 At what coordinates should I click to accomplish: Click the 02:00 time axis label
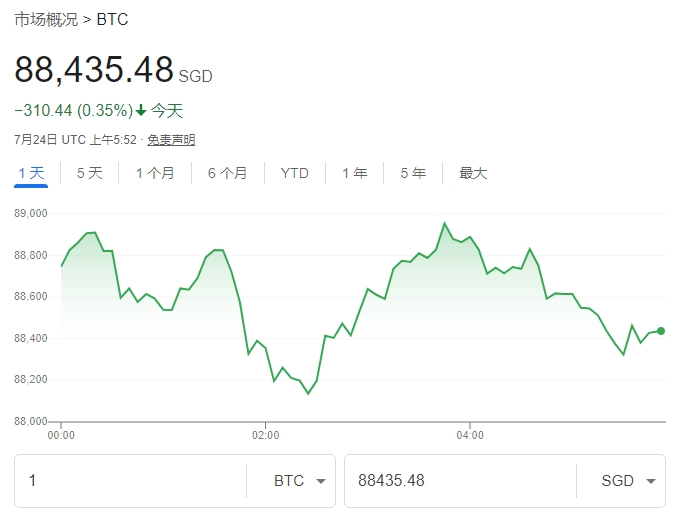(266, 435)
